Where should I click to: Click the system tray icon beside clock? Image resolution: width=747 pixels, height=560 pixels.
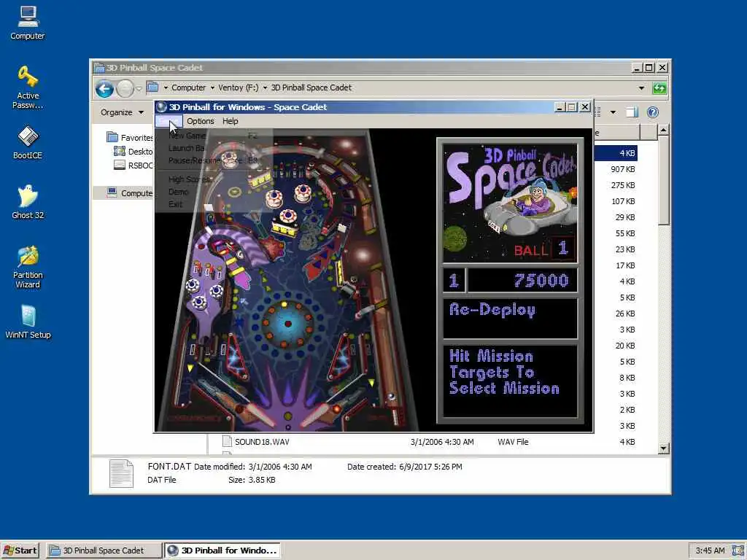(x=738, y=551)
